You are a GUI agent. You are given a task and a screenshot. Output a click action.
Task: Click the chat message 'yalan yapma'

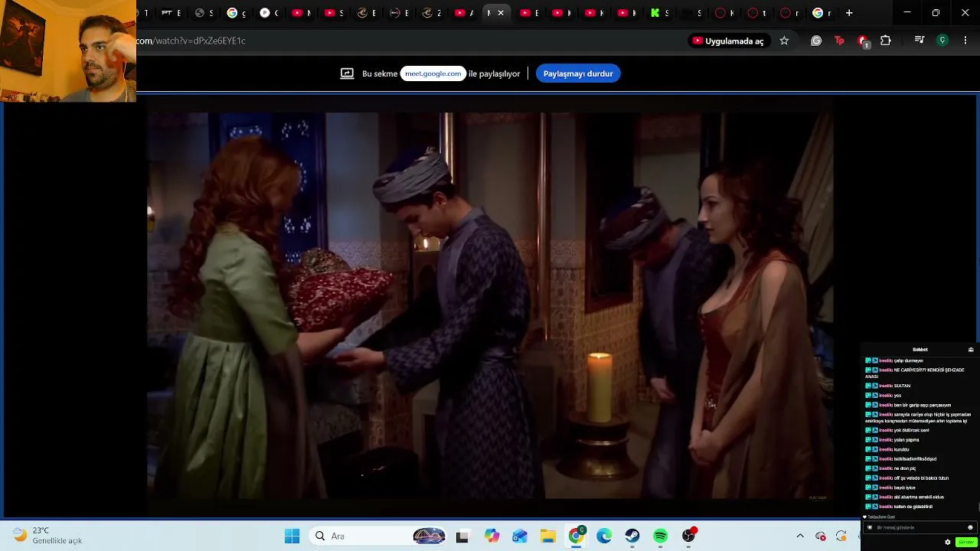[x=906, y=440]
